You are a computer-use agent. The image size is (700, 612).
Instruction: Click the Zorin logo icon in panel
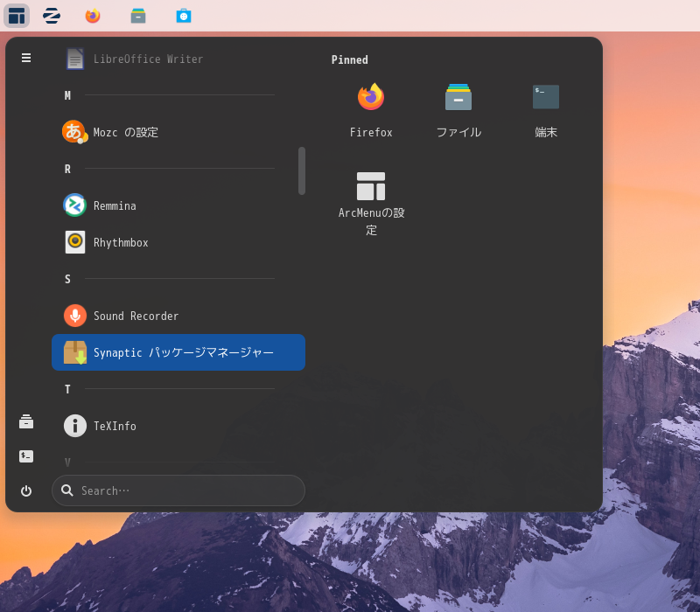pyautogui.click(x=52, y=16)
